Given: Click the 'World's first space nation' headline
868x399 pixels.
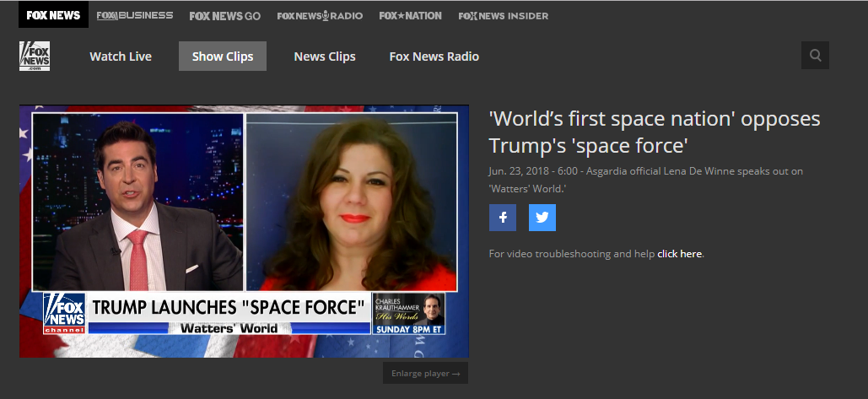Looking at the screenshot, I should click(x=655, y=132).
